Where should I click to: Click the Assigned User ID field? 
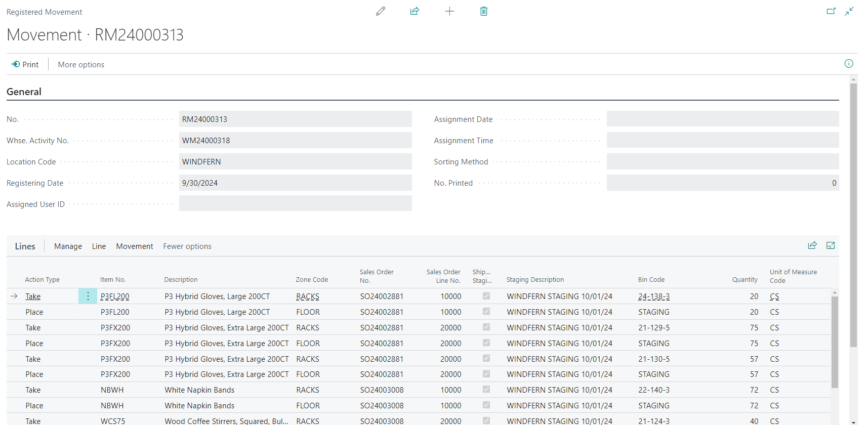[296, 203]
